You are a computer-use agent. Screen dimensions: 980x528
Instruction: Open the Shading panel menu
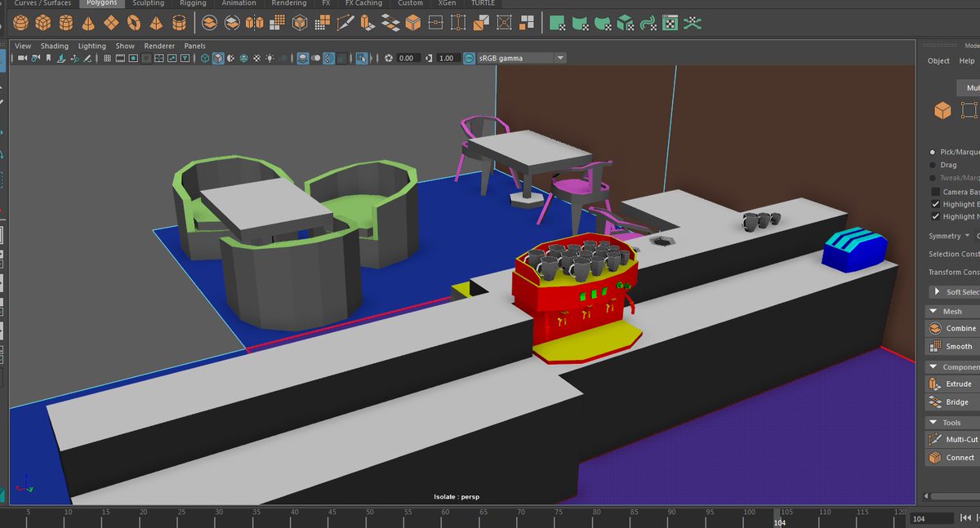[55, 46]
